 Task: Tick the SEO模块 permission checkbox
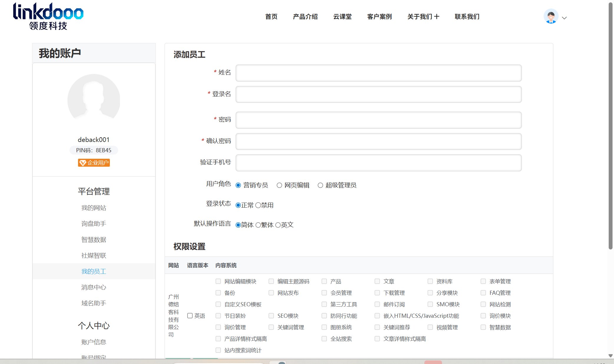(271, 316)
